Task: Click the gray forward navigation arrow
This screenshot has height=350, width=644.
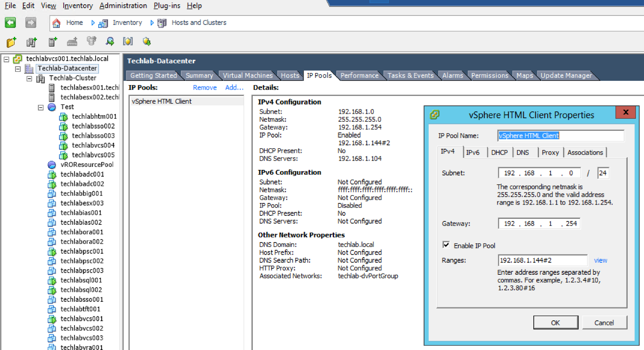Action: (31, 22)
